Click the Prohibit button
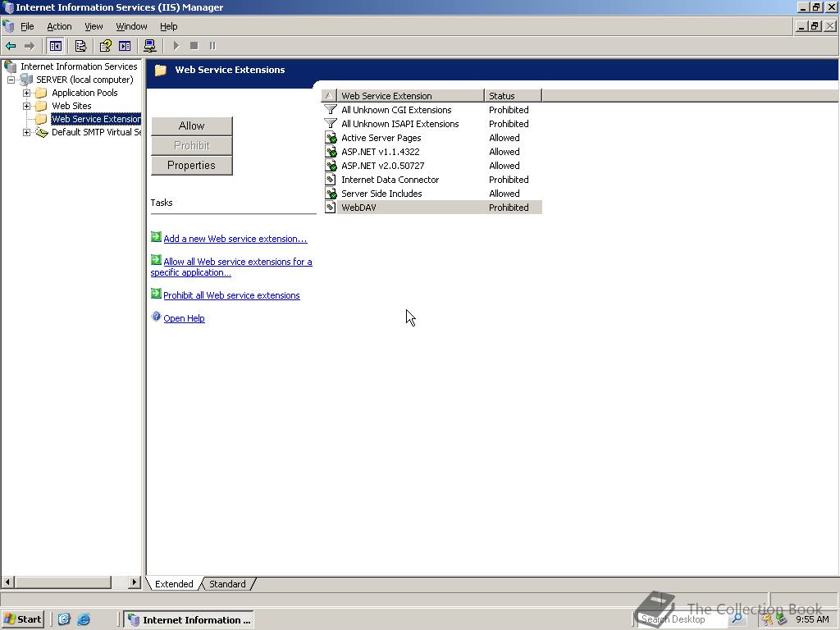Viewport: 840px width, 630px height. point(192,146)
